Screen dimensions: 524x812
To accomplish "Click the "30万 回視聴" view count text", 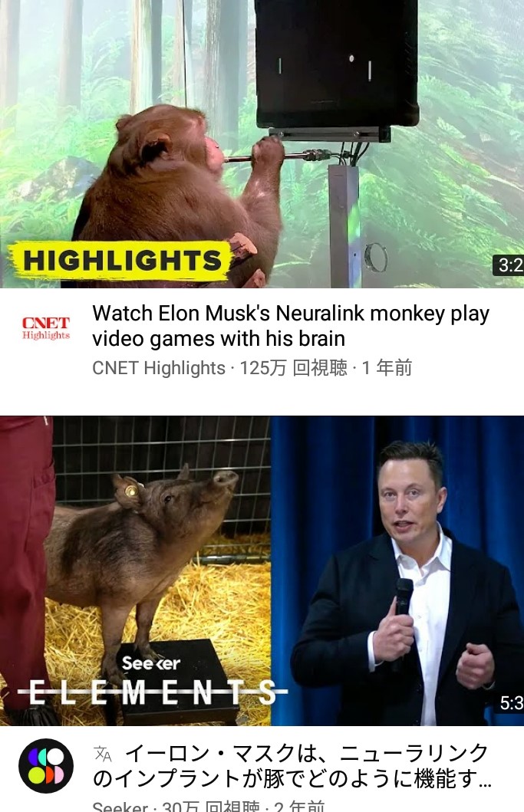I will click(211, 807).
